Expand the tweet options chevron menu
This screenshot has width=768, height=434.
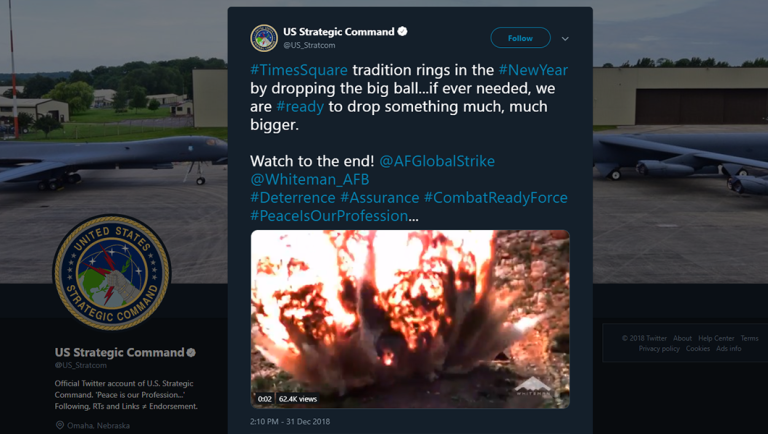tap(565, 39)
